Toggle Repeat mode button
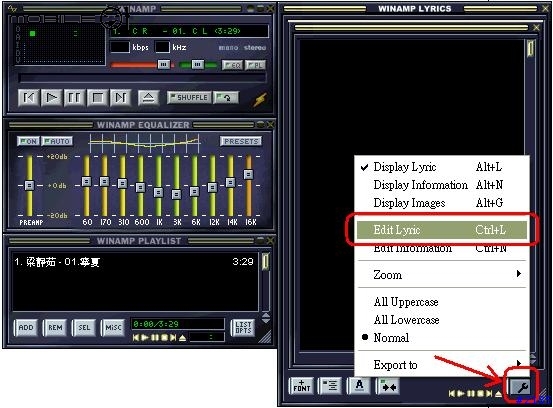The width and height of the screenshot is (553, 408). pyautogui.click(x=226, y=98)
